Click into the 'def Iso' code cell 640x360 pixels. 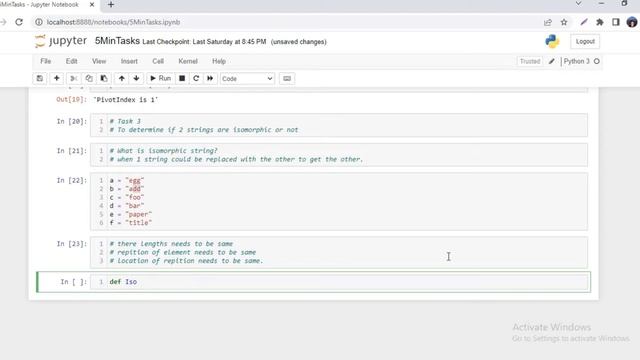click(339, 282)
